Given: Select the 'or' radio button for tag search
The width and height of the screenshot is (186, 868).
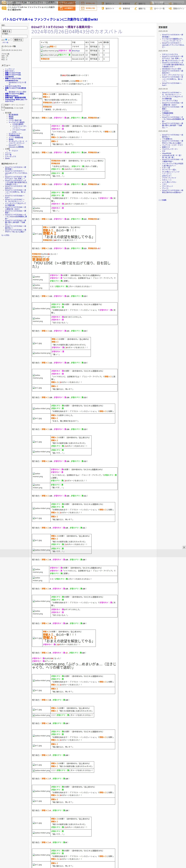Looking at the screenshot, I should 11,40.
